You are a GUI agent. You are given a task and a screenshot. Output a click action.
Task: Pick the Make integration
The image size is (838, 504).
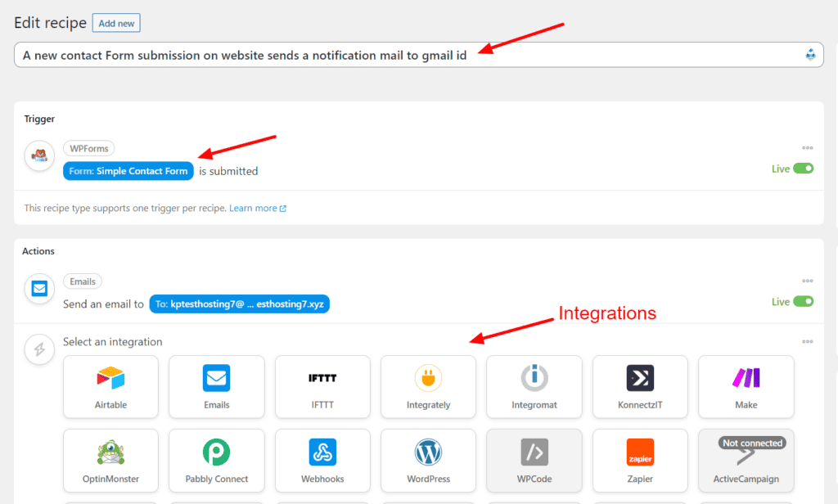746,386
